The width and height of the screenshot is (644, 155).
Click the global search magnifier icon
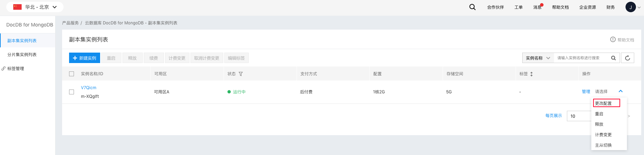(x=472, y=7)
